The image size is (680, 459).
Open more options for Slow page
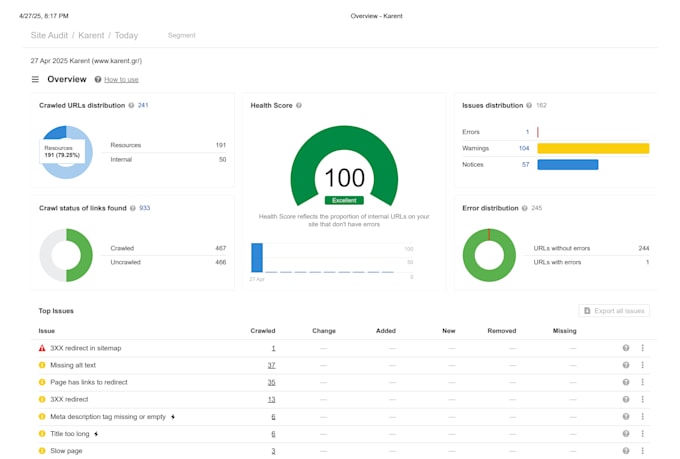click(643, 451)
